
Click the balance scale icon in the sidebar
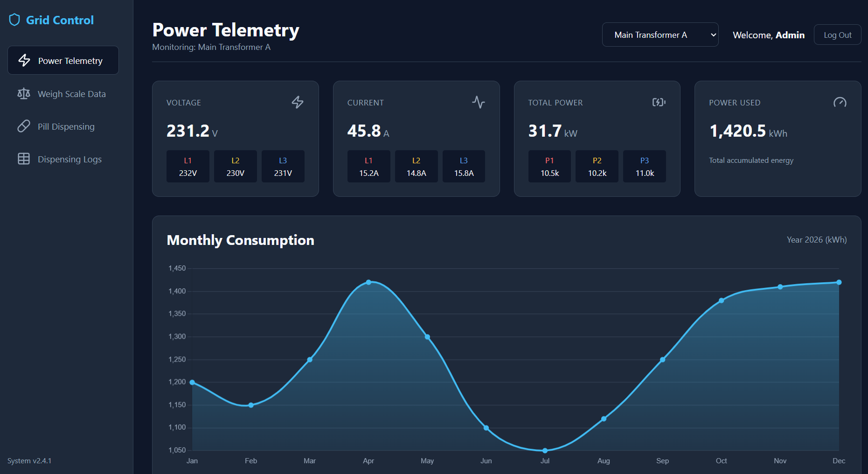tap(24, 94)
